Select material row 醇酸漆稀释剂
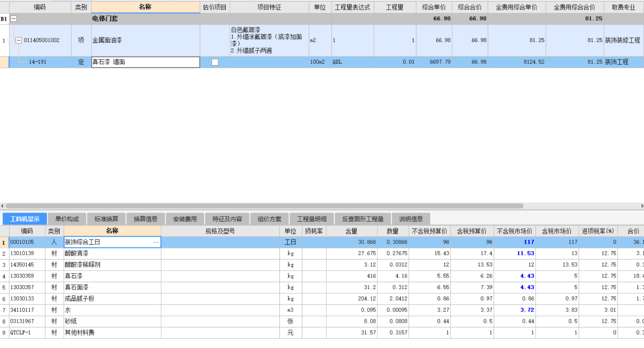 [x=112, y=265]
